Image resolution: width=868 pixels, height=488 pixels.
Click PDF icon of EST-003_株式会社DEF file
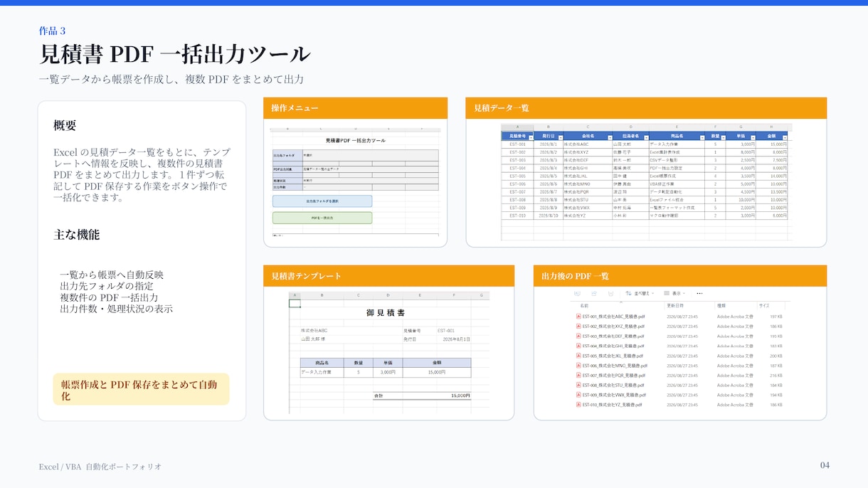(x=578, y=336)
